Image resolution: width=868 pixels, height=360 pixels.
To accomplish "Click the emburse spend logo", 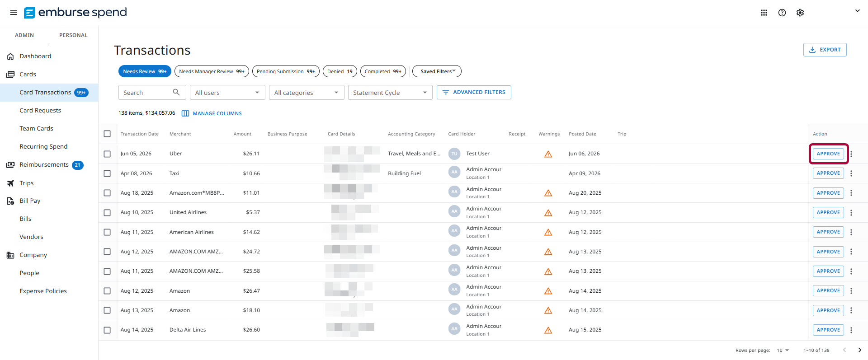I will coord(75,13).
